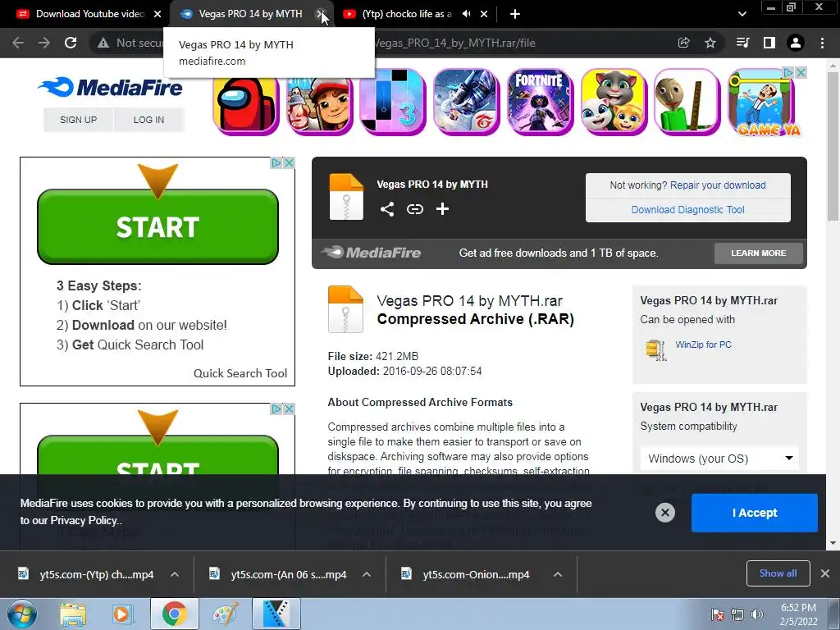Open Windows Media Player from the taskbar
This screenshot has height=630, width=840.
(x=121, y=614)
